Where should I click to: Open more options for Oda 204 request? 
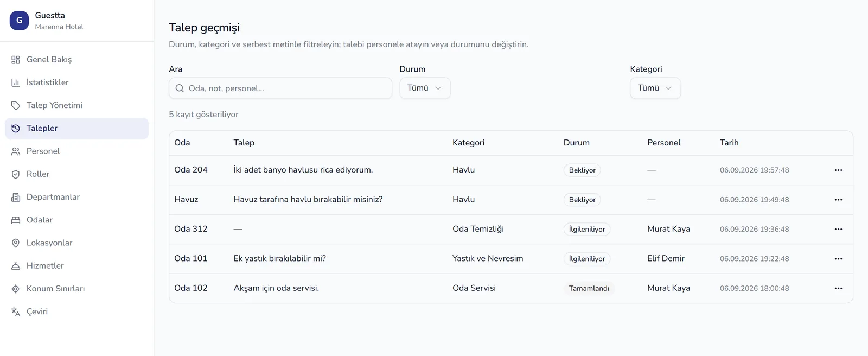pyautogui.click(x=838, y=170)
